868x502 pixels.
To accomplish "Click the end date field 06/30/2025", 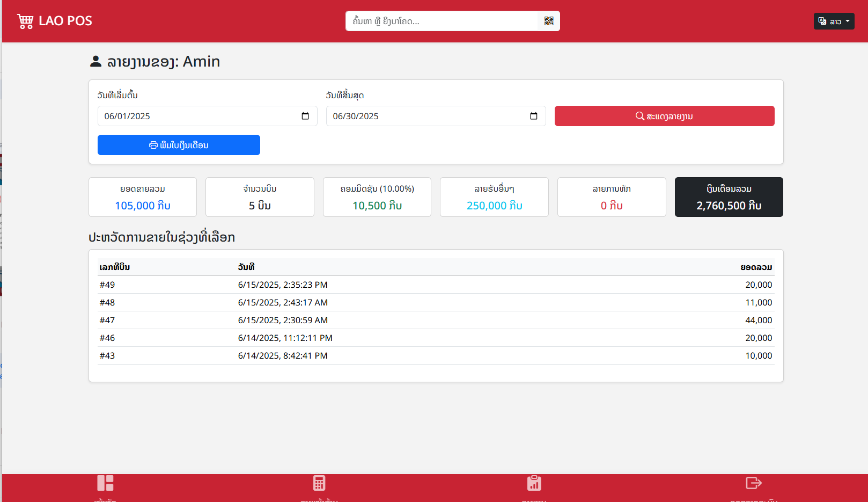I will [x=427, y=116].
